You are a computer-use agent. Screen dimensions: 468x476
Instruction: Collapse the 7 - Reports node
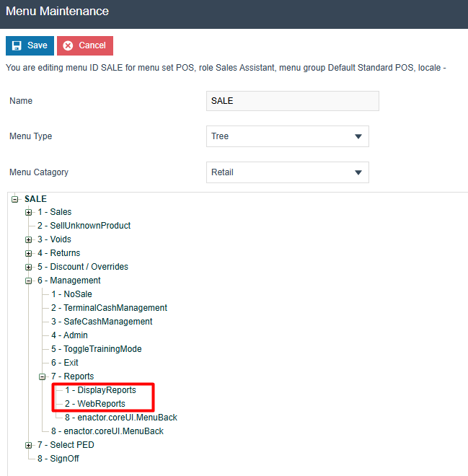(x=42, y=376)
